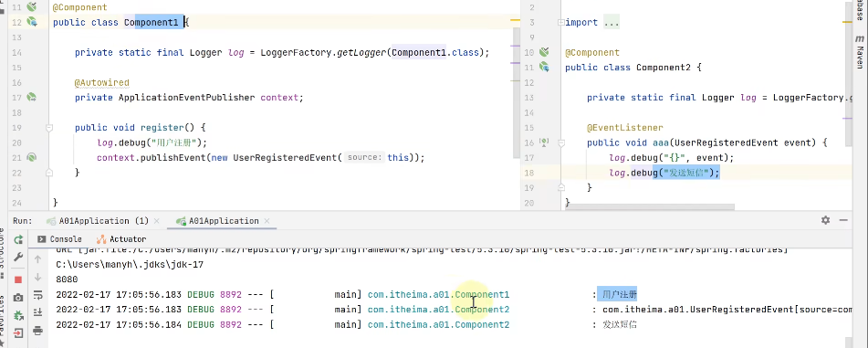Image resolution: width=868 pixels, height=348 pixels.
Task: Open the Database side tool window
Action: (860, 10)
